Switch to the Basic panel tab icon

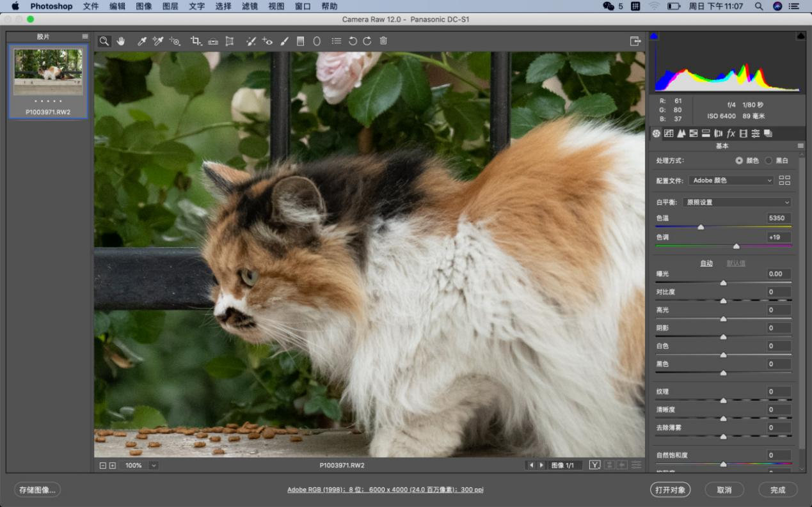657,134
